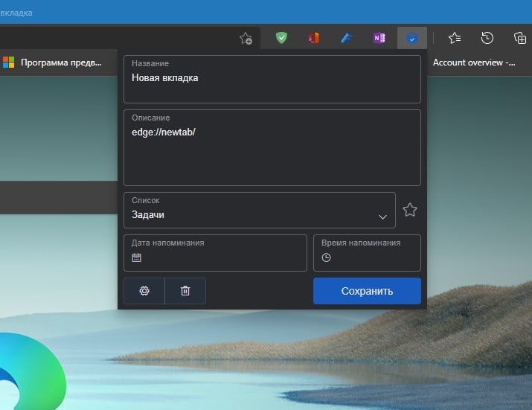532x410 pixels.
Task: Click the Microsoft logo bookmark favicon
Action: (8, 63)
